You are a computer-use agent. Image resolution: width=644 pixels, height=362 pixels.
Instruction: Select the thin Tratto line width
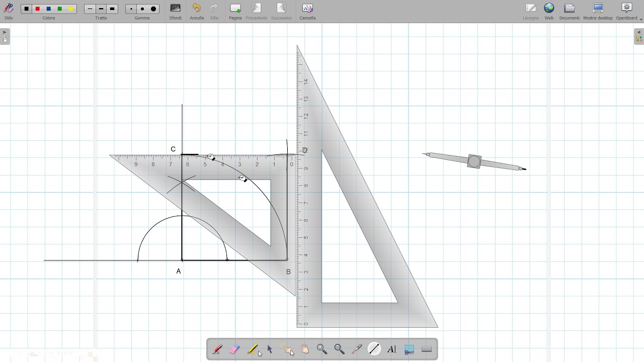(90, 9)
